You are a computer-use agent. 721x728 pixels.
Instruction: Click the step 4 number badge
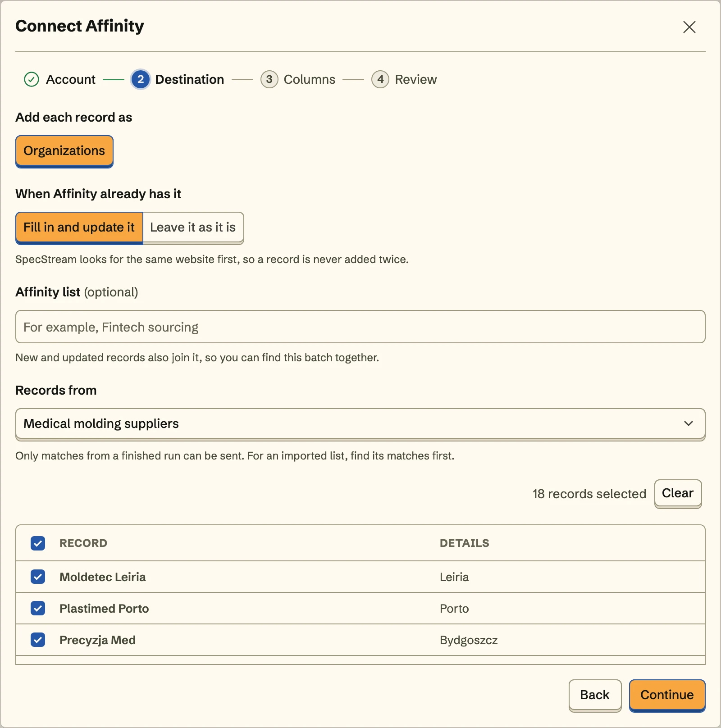pyautogui.click(x=380, y=79)
